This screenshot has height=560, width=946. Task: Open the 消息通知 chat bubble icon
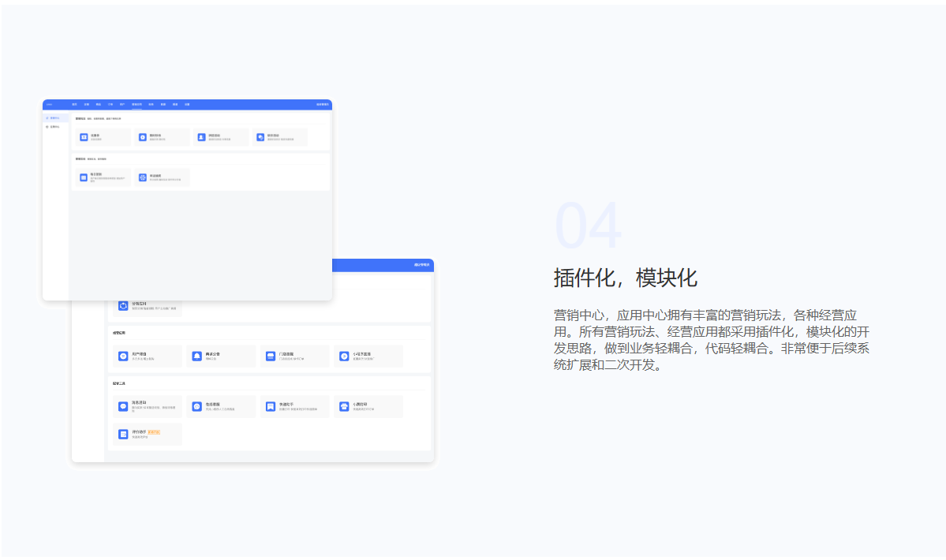(x=123, y=407)
